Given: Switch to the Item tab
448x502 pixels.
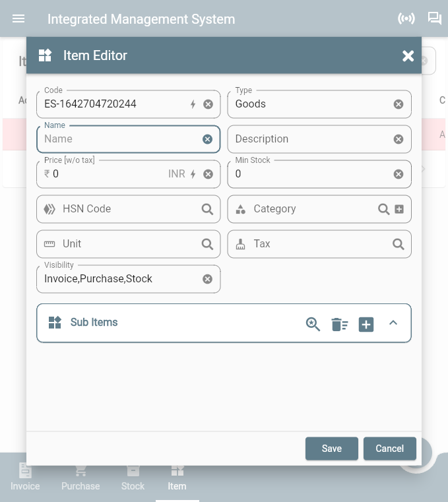Looking at the screenshot, I should point(177,478).
